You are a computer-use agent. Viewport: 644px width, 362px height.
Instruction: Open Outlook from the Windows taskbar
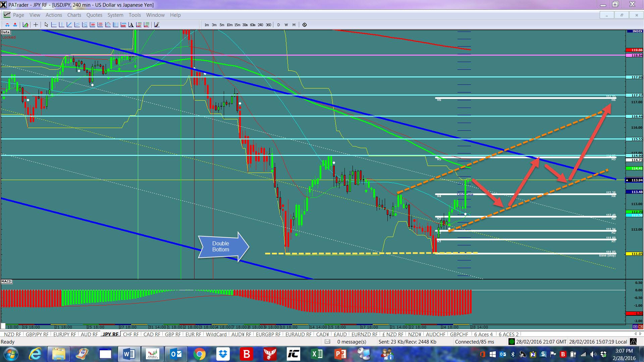176,354
